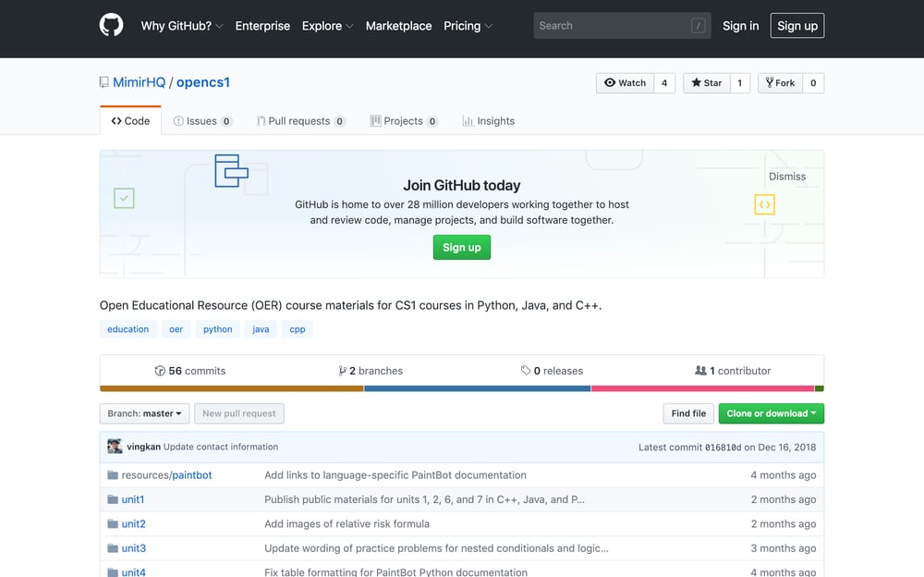Click the brown segment of language bar
The image size is (924, 577).
232,388
